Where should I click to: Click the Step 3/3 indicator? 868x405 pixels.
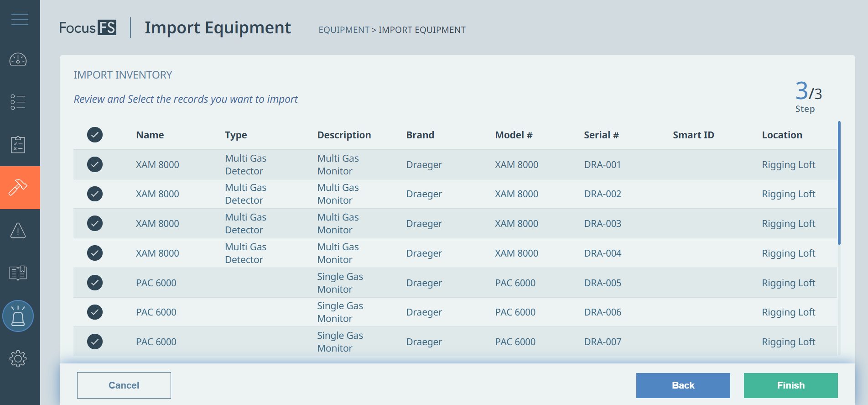coord(808,96)
